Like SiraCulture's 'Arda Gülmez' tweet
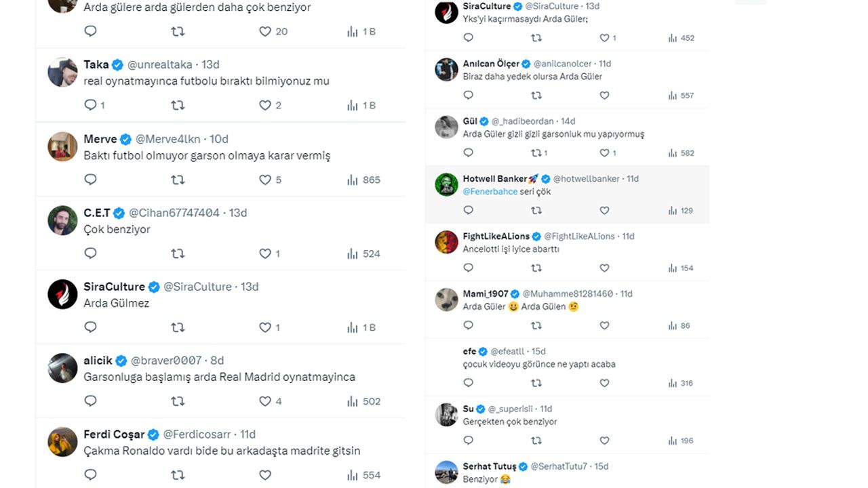The height and width of the screenshot is (488, 868). click(265, 327)
